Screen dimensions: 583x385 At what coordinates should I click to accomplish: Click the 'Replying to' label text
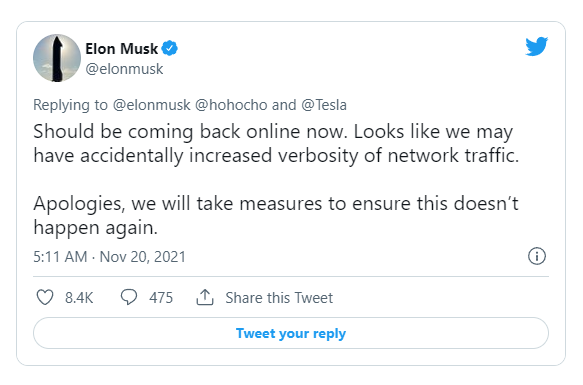[71, 105]
